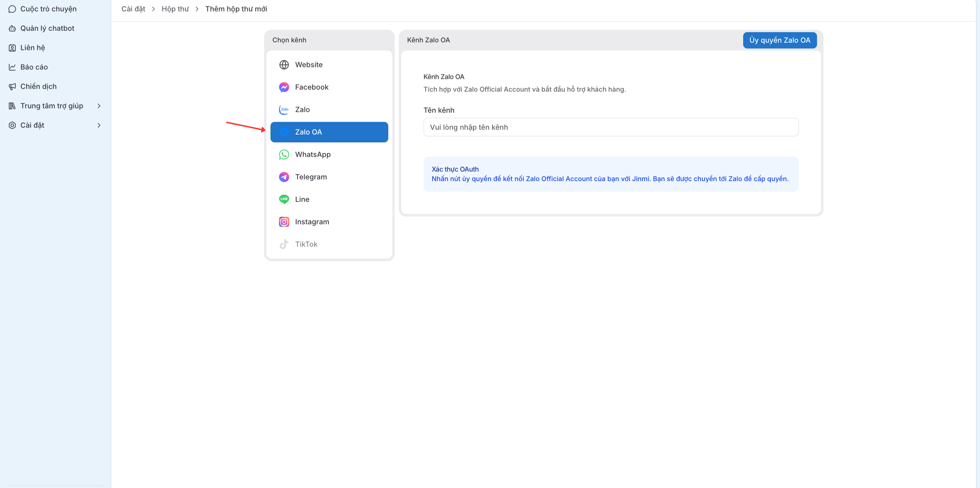The image size is (980, 488).
Task: Click Ủy quyền Zalo OA button
Action: pos(780,40)
